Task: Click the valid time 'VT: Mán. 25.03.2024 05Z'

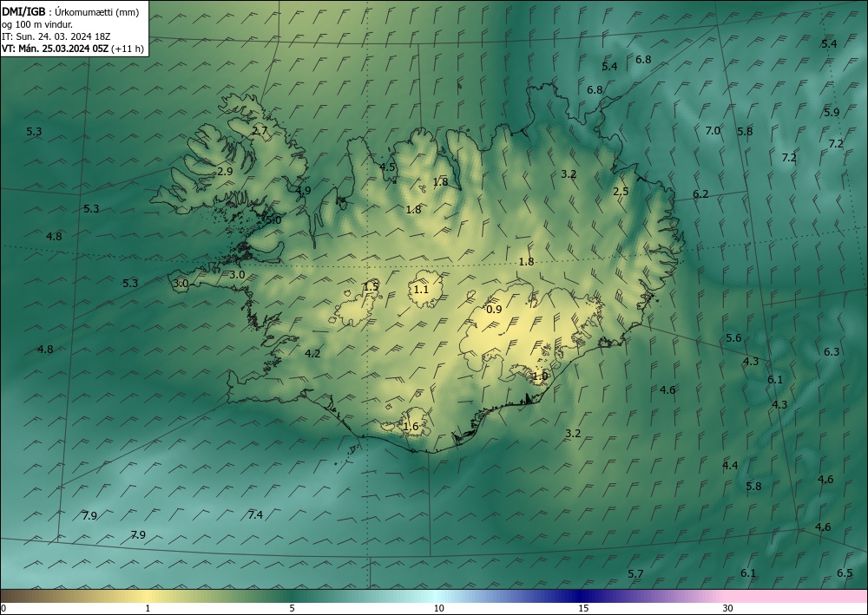Action: 56,49
